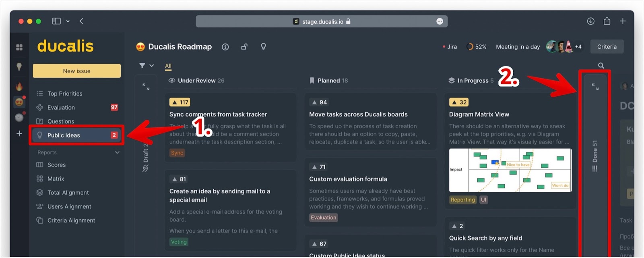Open Public Ideas in the sidebar
Viewport: 644px width, 258px height.
point(76,135)
